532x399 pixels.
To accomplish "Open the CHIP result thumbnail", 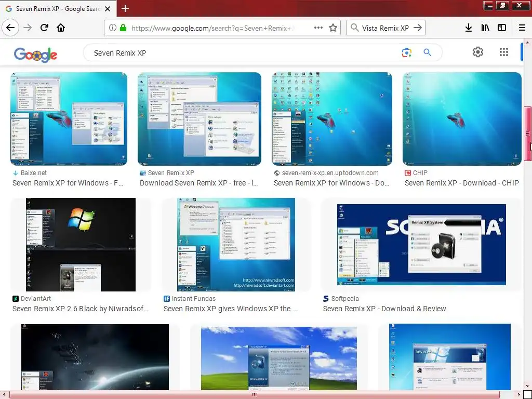I will tap(462, 119).
